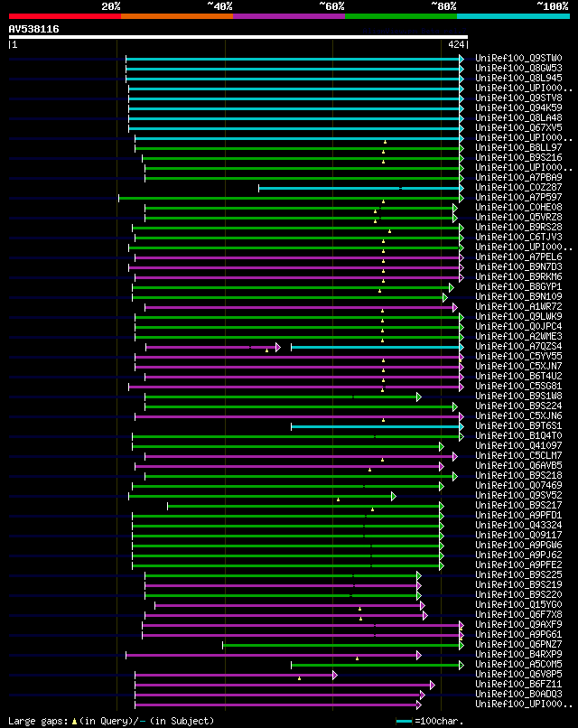578x728 pixels.
Task: Select the UniRef100_A7PEL6 label
Action: coord(518,257)
